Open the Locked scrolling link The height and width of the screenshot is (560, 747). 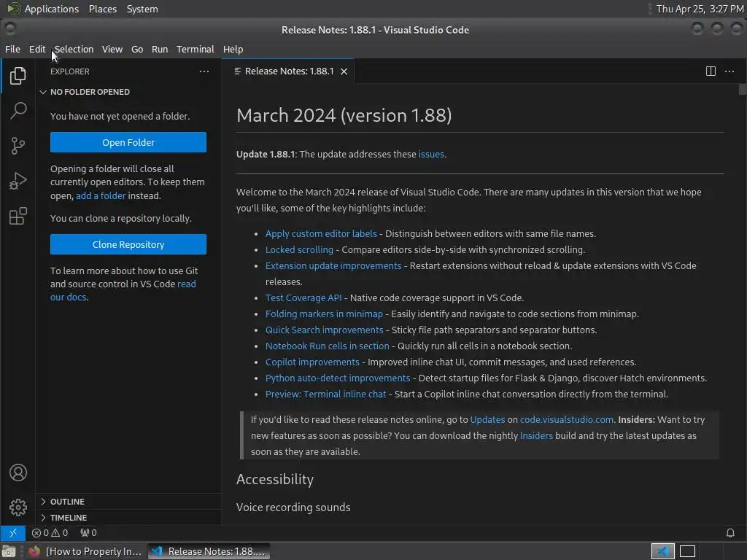299,250
